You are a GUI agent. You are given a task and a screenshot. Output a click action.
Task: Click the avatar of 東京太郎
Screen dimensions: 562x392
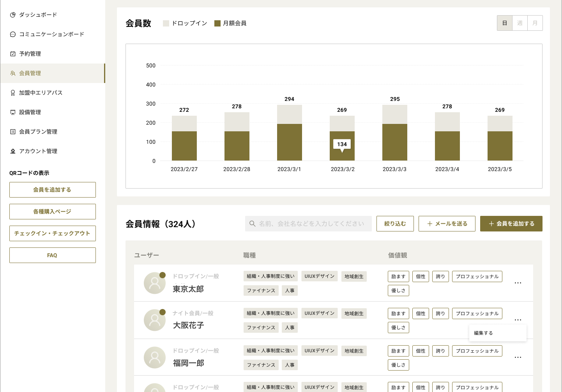[x=155, y=283]
